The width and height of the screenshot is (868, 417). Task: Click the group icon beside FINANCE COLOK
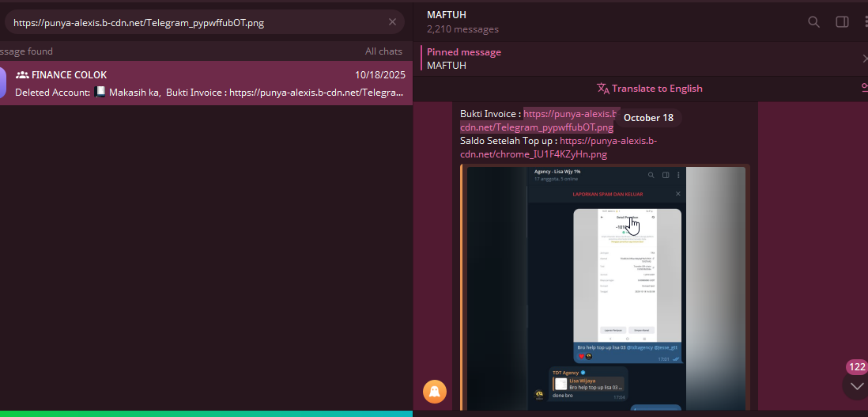pos(22,74)
